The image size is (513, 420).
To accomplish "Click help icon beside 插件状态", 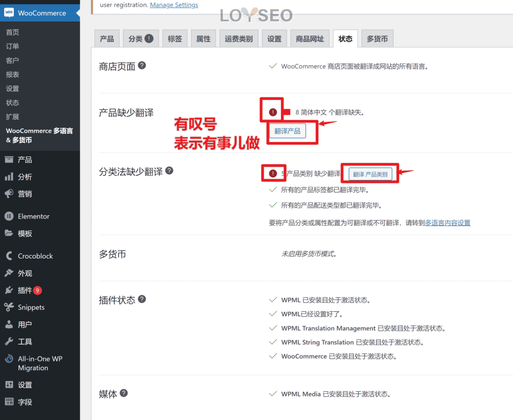I will click(x=142, y=299).
